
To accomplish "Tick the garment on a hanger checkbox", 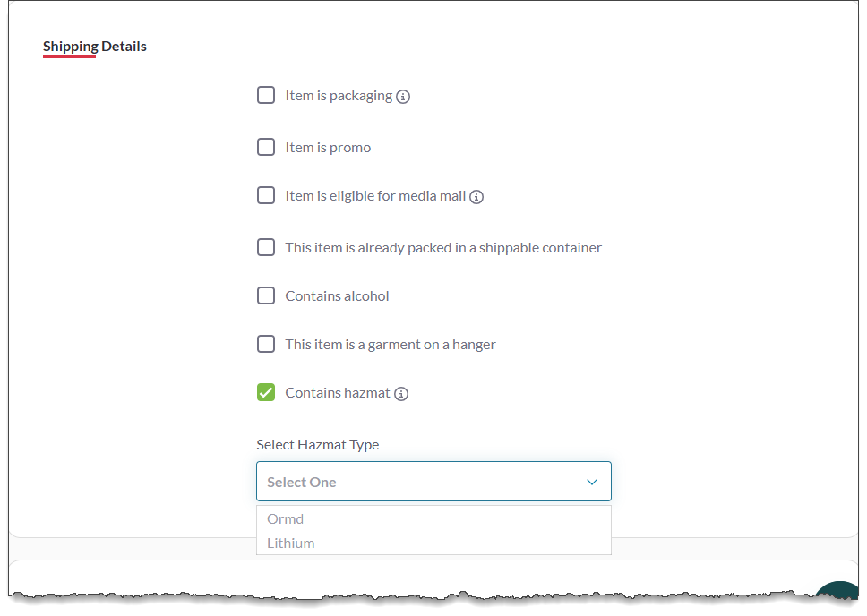I will 266,344.
